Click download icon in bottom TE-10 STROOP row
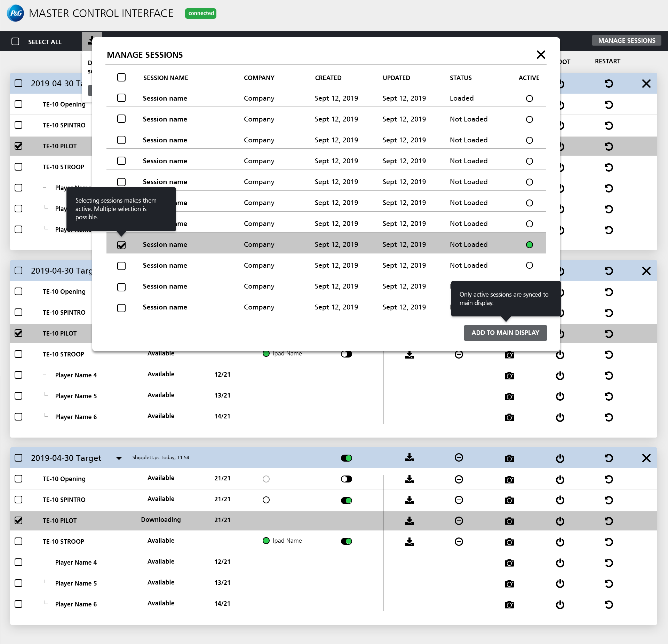668x644 pixels. tap(409, 542)
